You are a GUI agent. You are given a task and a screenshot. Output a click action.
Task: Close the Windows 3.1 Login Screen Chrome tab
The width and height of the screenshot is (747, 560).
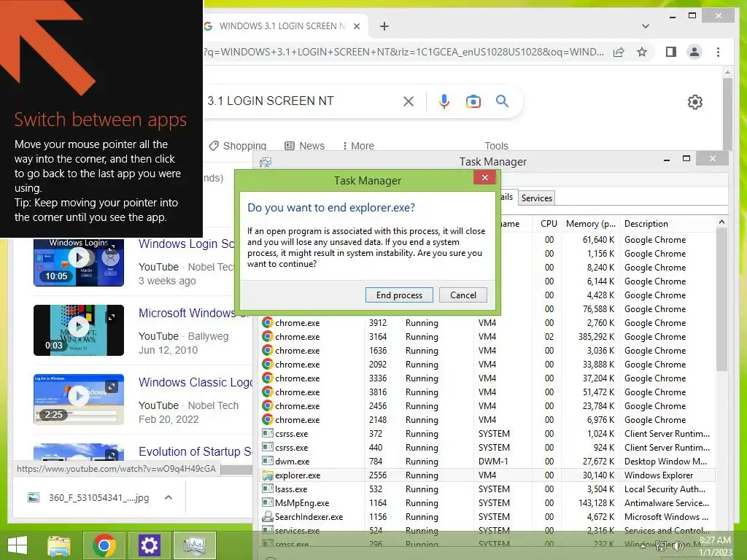[356, 26]
